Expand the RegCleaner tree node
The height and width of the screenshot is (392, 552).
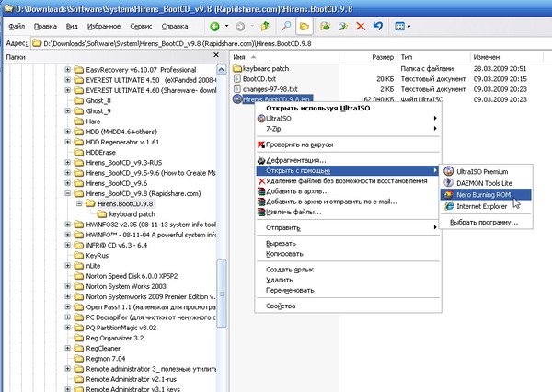pyautogui.click(x=67, y=348)
